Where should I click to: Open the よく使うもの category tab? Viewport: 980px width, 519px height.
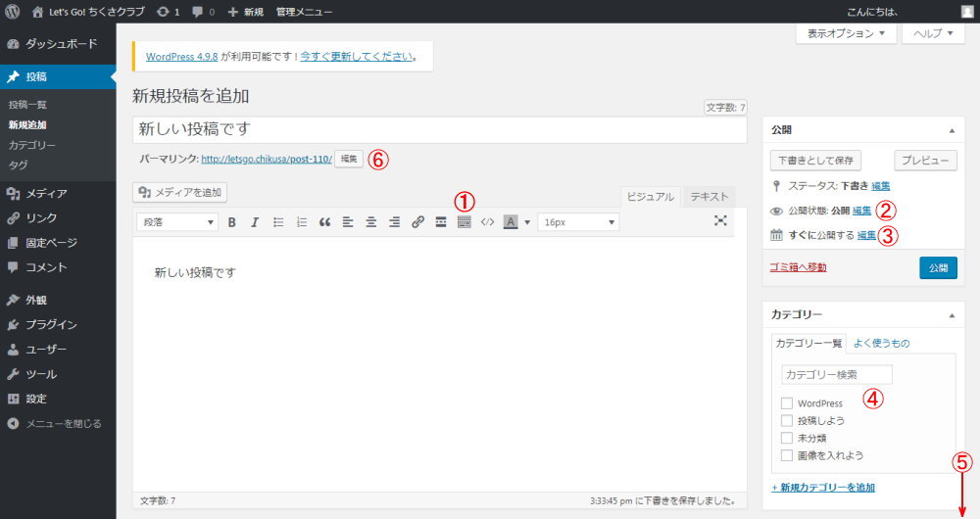881,343
